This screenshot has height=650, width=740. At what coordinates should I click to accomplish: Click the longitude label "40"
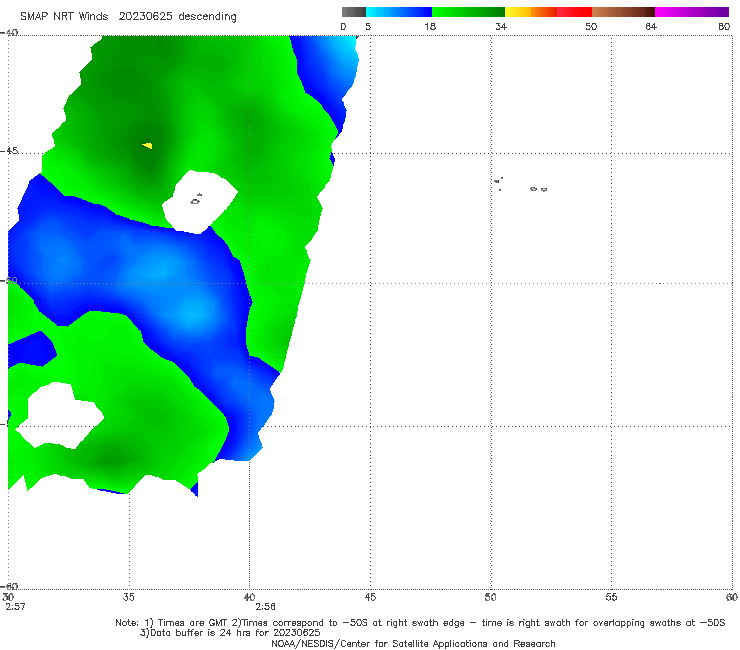249,597
